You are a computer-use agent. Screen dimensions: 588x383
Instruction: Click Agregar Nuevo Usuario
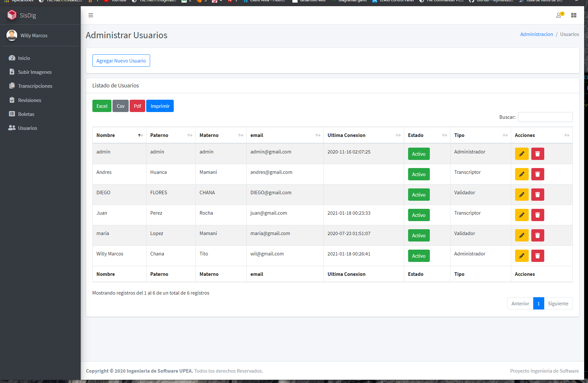click(x=121, y=61)
